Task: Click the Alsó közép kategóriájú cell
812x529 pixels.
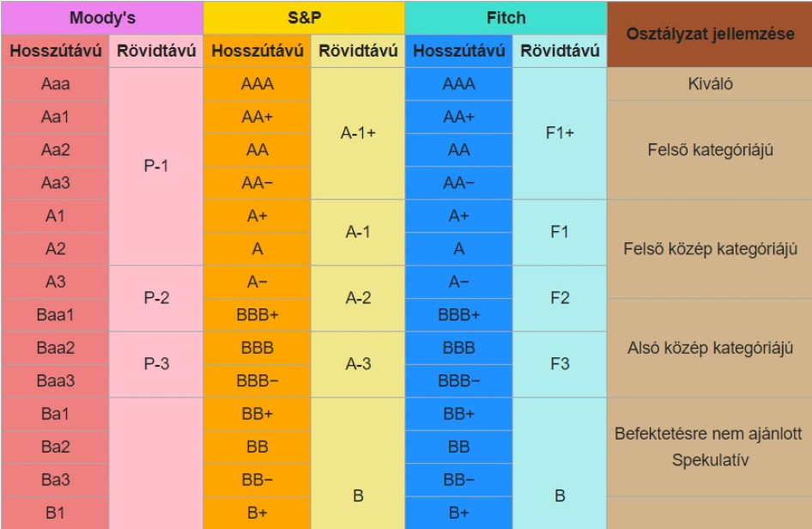Action: click(x=709, y=348)
